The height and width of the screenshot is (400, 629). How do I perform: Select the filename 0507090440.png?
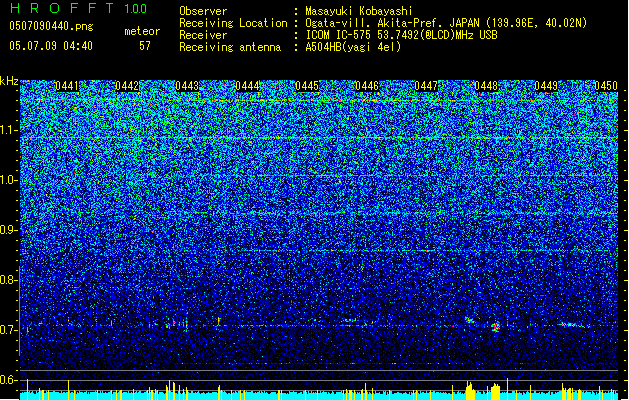[x=51, y=26]
